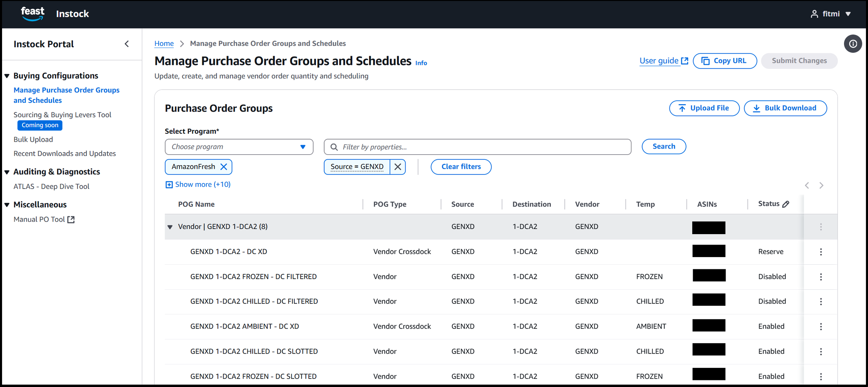Remove the AmazonFresh program tag
The image size is (868, 387).
pos(224,167)
